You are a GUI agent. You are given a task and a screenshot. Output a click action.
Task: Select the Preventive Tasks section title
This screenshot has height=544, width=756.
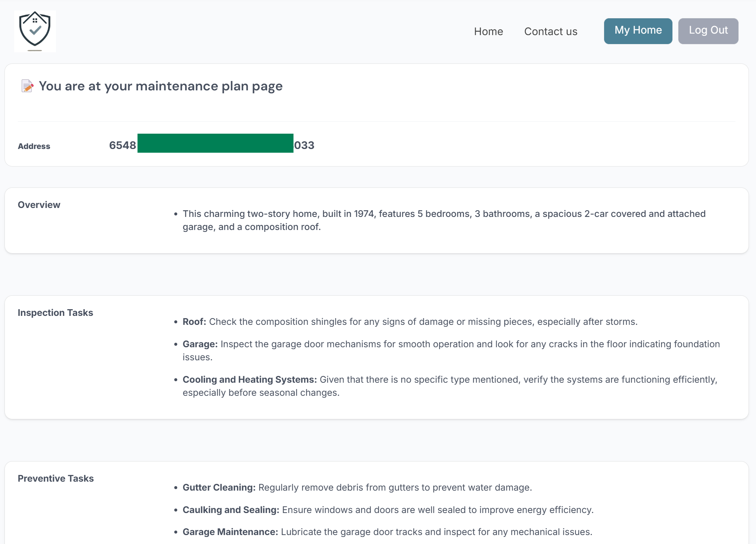[x=56, y=479]
